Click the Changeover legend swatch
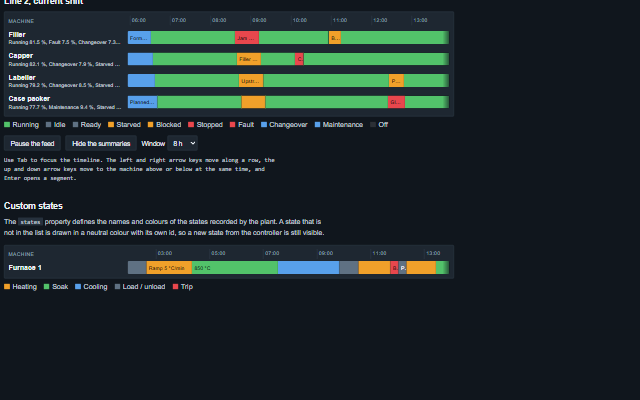This screenshot has height=400, width=640. pyautogui.click(x=264, y=124)
